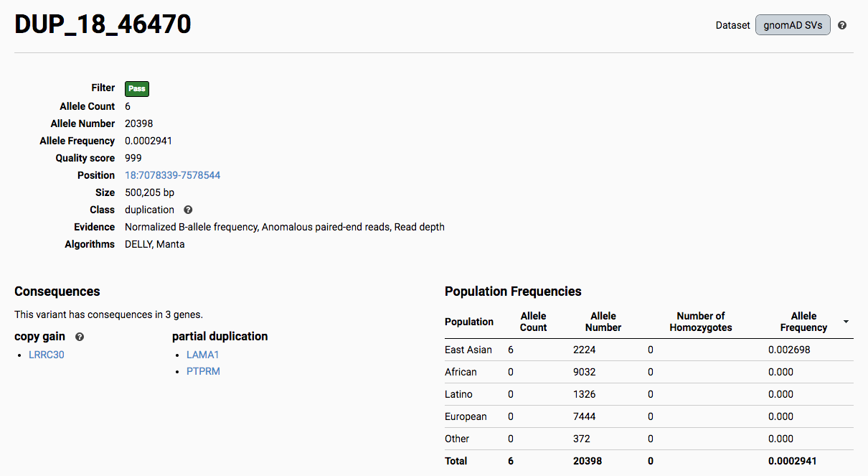
Task: Sort table by Population column header
Action: coord(469,322)
